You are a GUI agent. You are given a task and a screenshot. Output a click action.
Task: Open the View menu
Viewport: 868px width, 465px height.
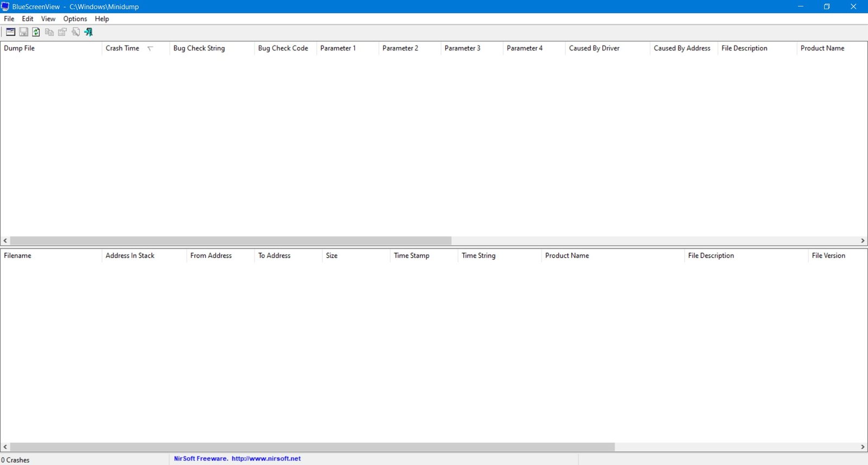pos(48,18)
